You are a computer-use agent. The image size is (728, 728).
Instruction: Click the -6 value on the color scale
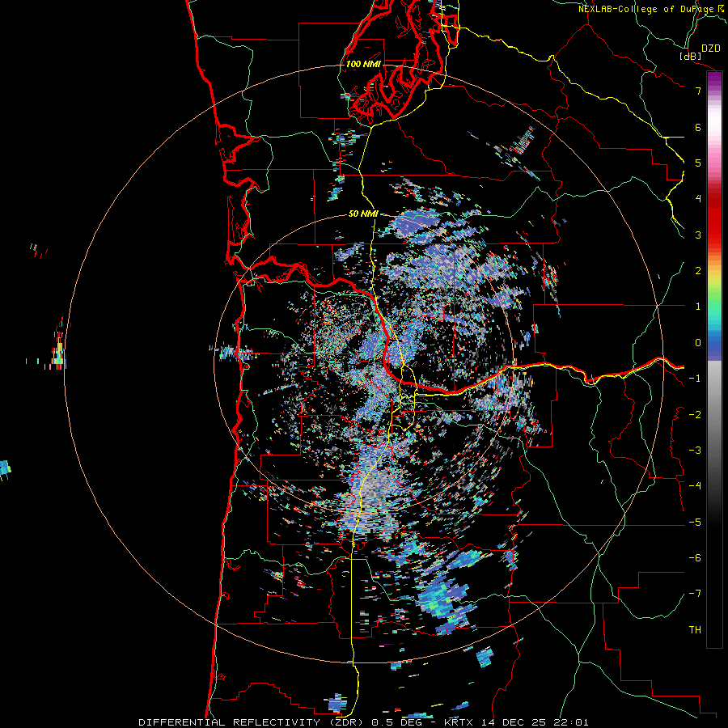tap(695, 558)
